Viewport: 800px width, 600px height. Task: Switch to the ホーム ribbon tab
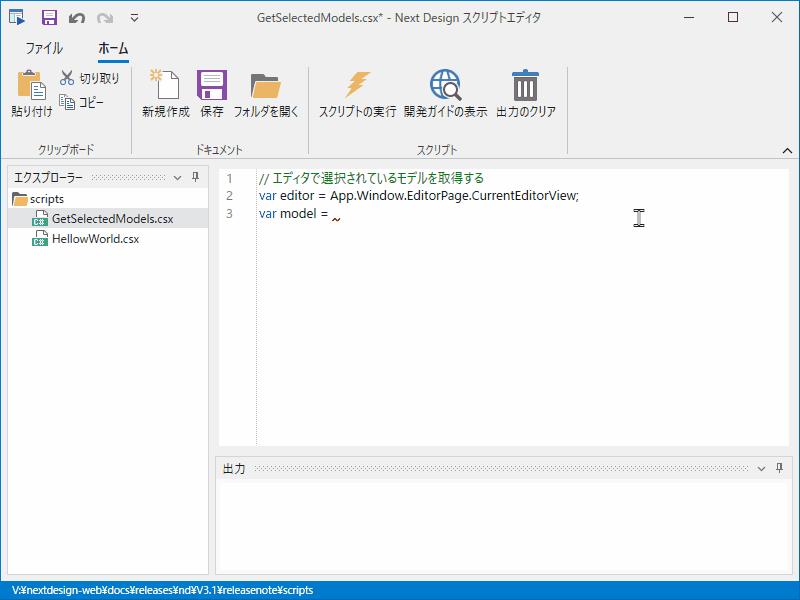(113, 48)
